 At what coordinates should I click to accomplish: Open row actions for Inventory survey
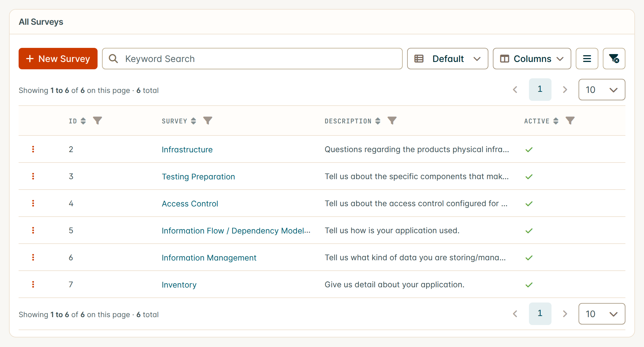pos(33,284)
